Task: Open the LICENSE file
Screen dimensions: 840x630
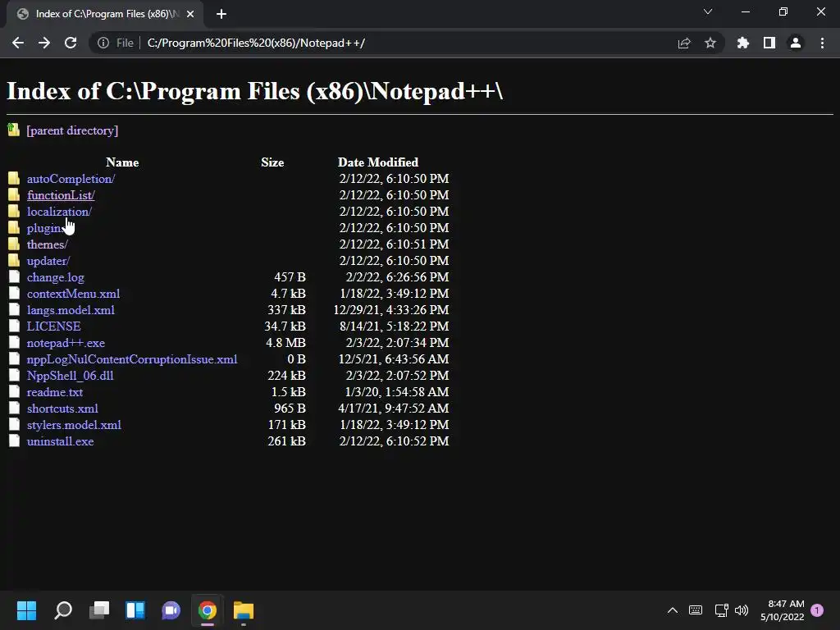Action: [x=53, y=326]
